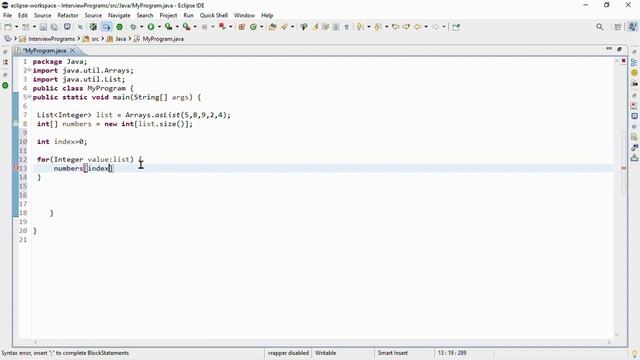Click the Save All toolbar icon
640x360 pixels.
point(54,27)
